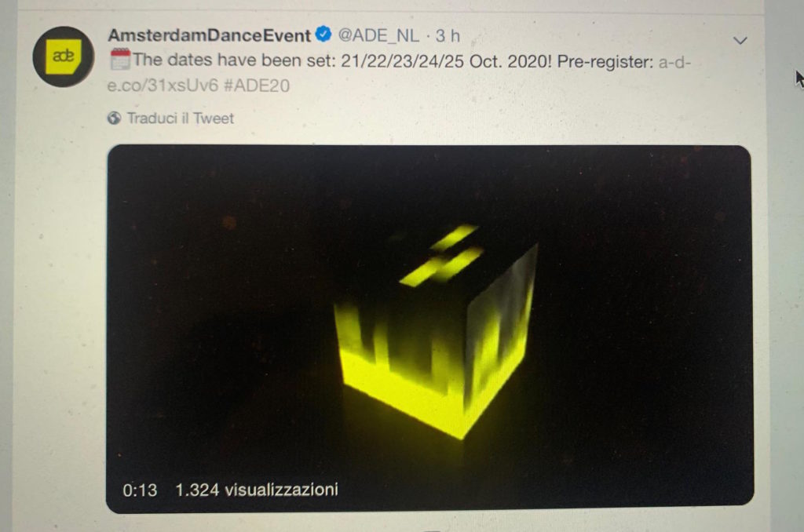Click the red calendar emoji
This screenshot has height=532, width=804.
(x=121, y=60)
